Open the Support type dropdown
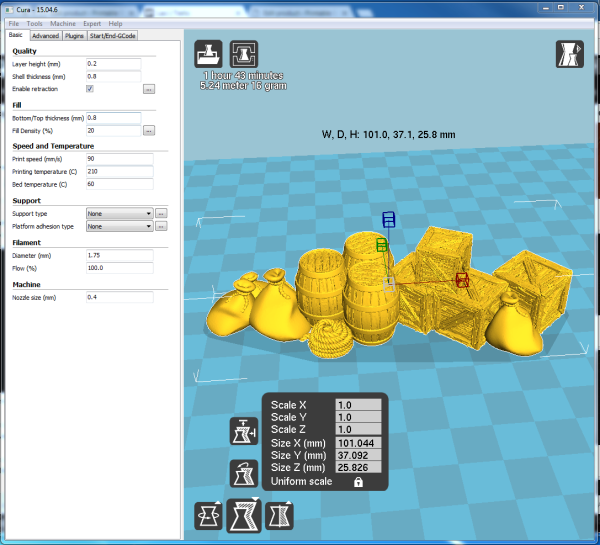 (119, 213)
